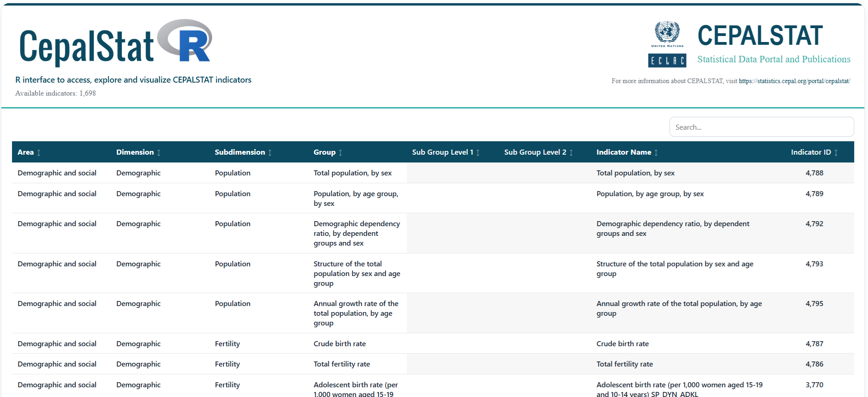
Task: Sort by Sub Group Level 2 icon
Action: click(x=571, y=152)
